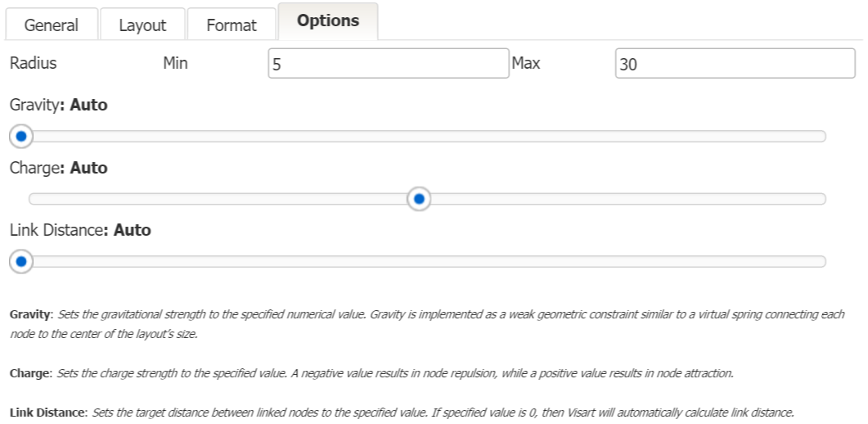
Task: Click the 'Link Distance: Auto' label
Action: [80, 230]
